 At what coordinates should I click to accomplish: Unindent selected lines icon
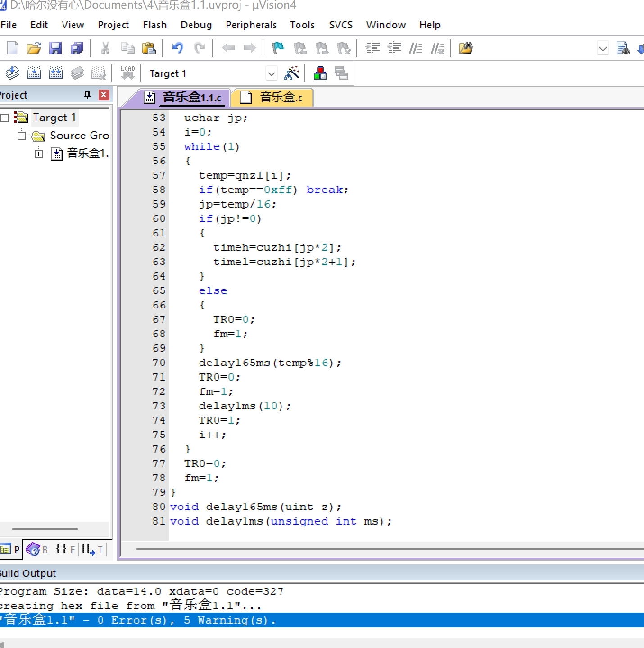(x=395, y=48)
